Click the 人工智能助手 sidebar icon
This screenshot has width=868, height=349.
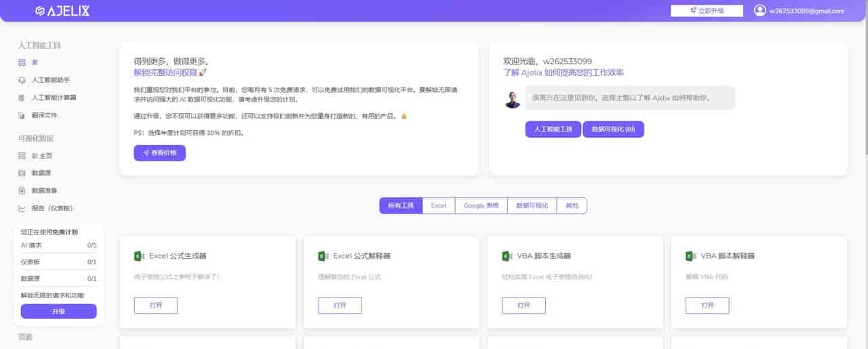[22, 80]
